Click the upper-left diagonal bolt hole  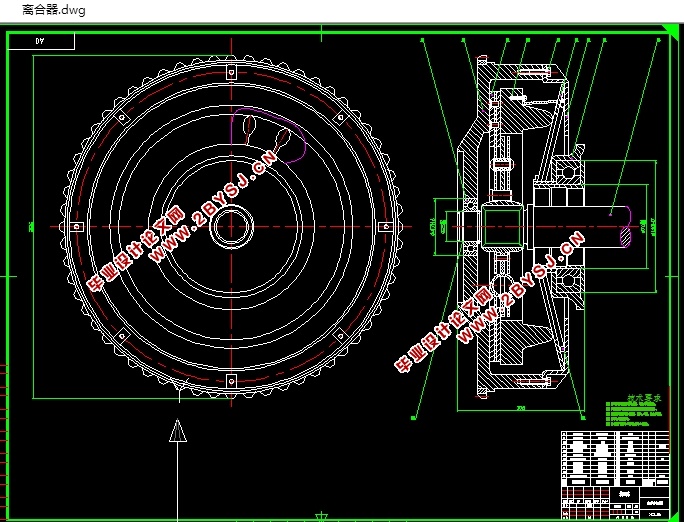pos(123,117)
